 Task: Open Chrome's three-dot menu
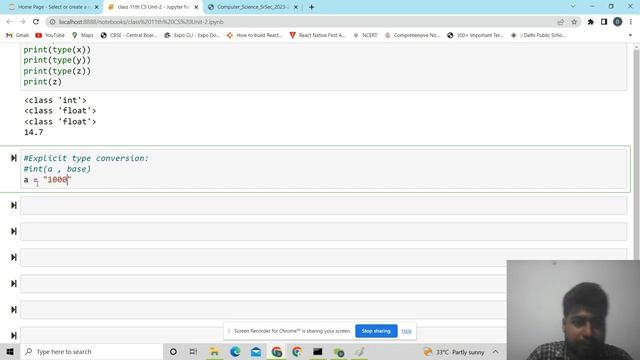point(631,22)
